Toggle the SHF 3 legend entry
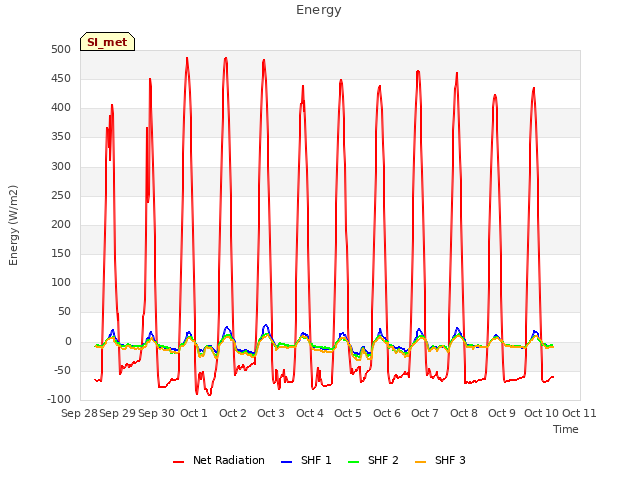This screenshot has height=480, width=640. pos(440,460)
